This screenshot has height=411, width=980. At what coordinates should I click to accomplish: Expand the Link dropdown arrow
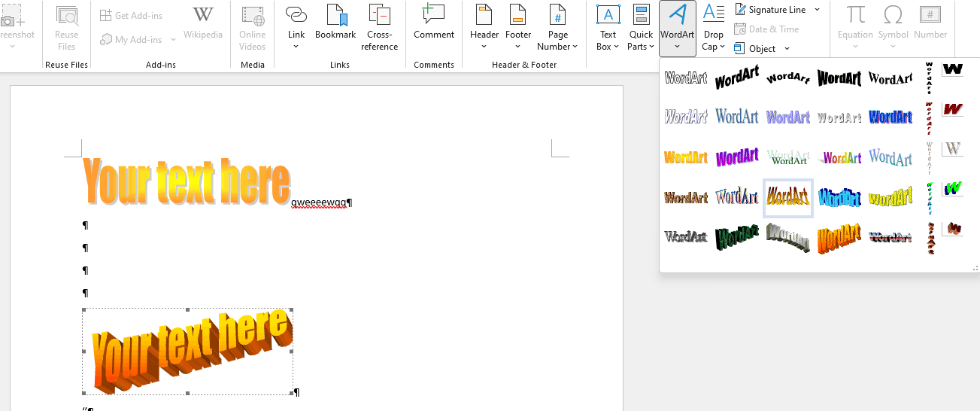(296, 47)
